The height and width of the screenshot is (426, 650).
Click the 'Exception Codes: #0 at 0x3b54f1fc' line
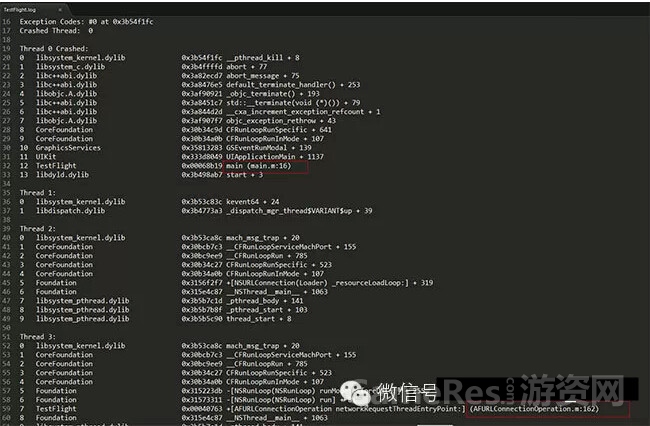(86, 22)
